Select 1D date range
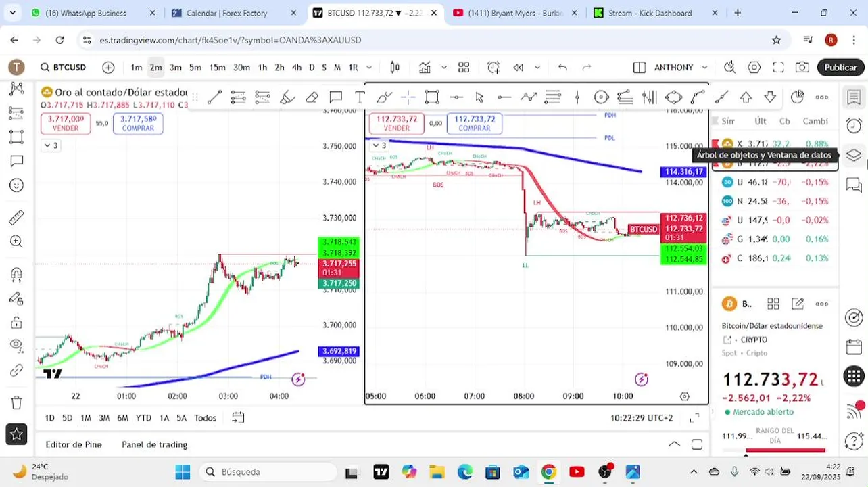This screenshot has height=487, width=868. (x=49, y=418)
